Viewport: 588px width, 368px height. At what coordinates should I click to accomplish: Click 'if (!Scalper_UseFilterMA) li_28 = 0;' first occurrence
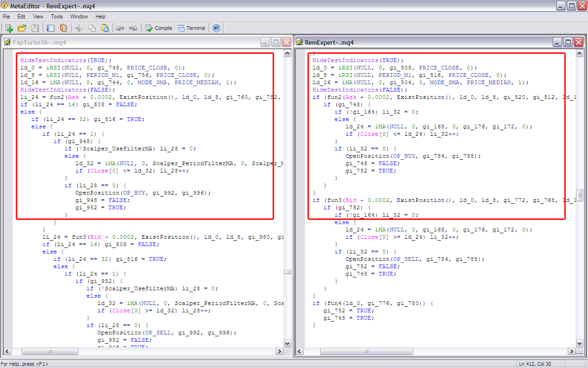click(130, 149)
